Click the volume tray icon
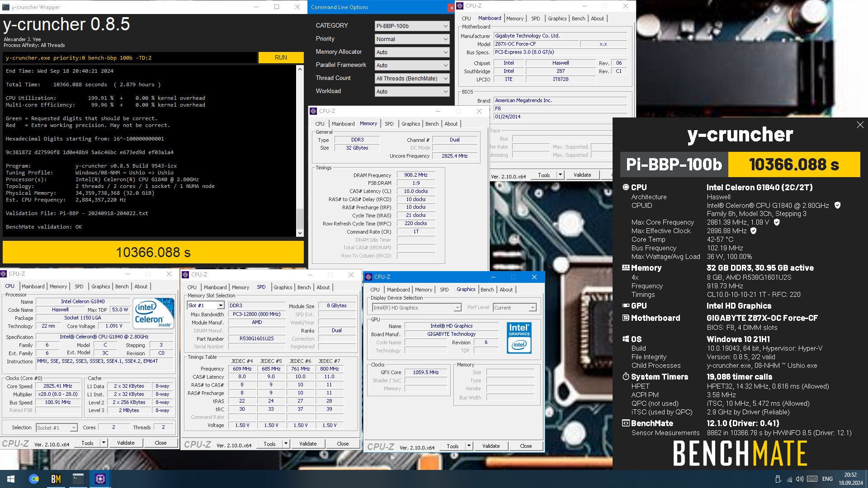The height and width of the screenshot is (488, 868). [800, 479]
